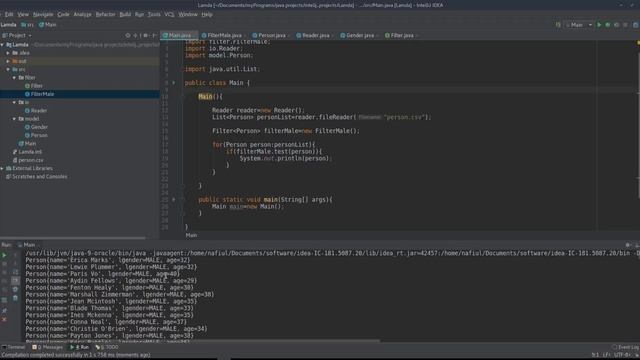The width and height of the screenshot is (640, 360).
Task: Open the Messages tool window
Action: (47, 347)
